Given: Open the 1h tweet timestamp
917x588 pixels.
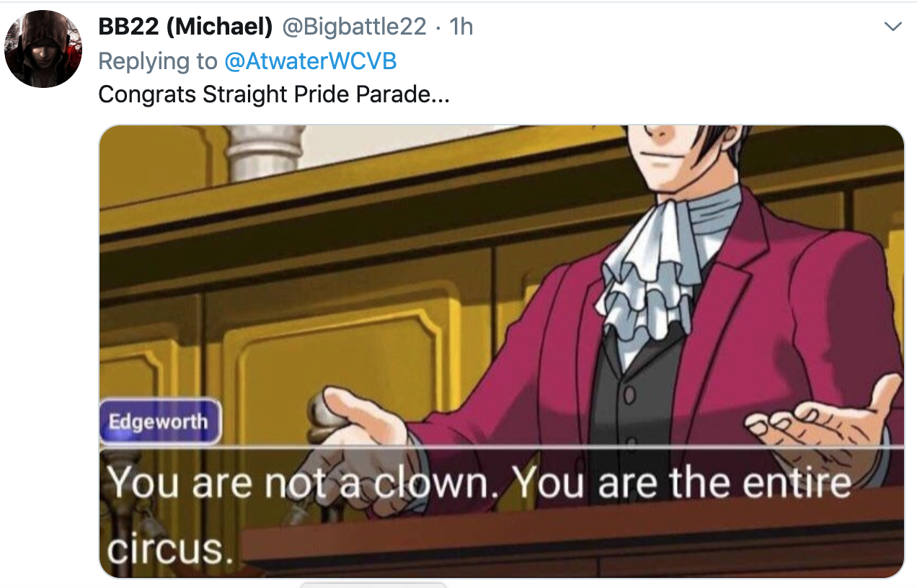Looking at the screenshot, I should click(461, 27).
